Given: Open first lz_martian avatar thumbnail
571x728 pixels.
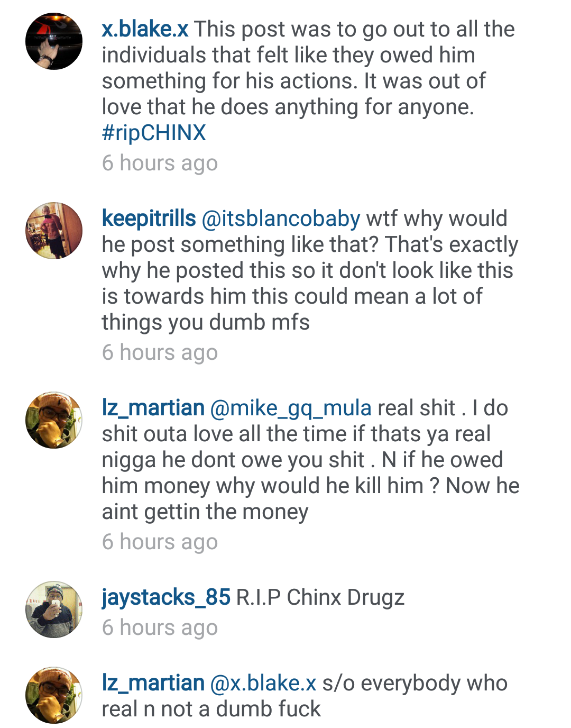Looking at the screenshot, I should [x=54, y=420].
